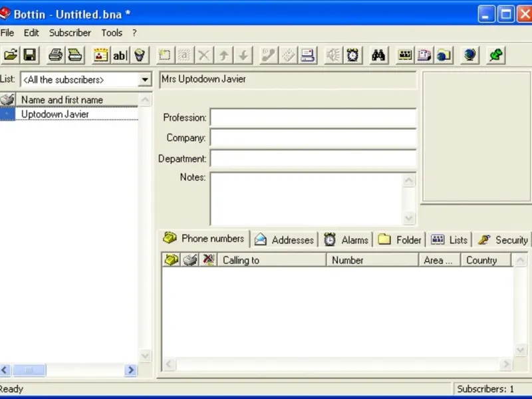Click the trash bin delete icon

point(139,55)
